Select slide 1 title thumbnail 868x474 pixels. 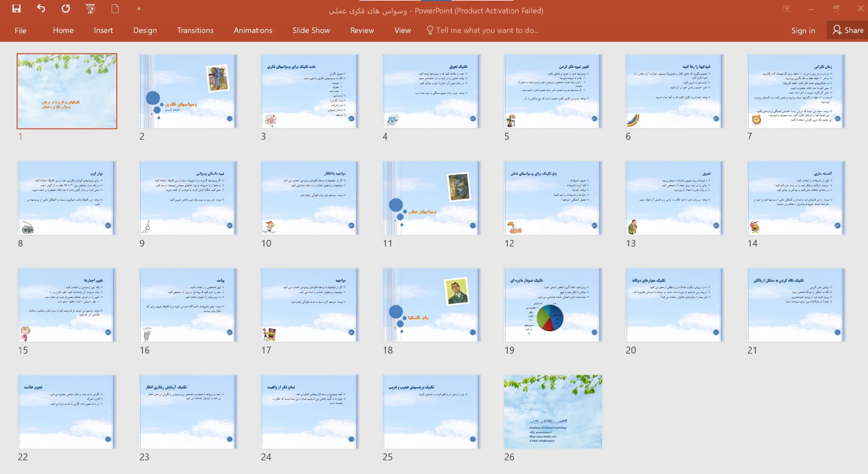click(67, 91)
